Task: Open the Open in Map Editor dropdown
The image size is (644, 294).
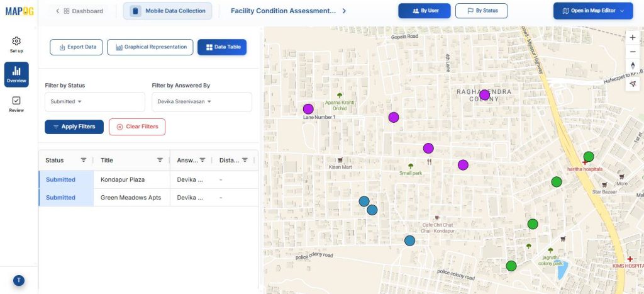Action: coord(593,11)
